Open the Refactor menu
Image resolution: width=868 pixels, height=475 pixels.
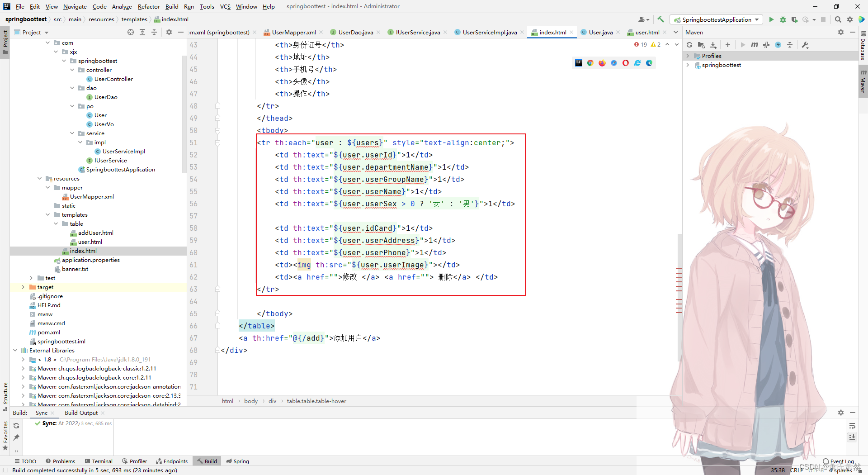click(149, 6)
